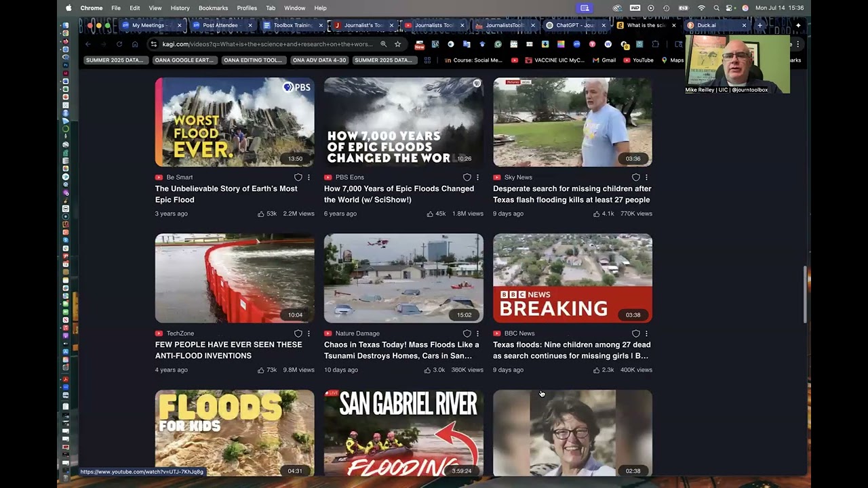The height and width of the screenshot is (488, 868).
Task: Open more options for the BBC News video
Action: (x=646, y=333)
